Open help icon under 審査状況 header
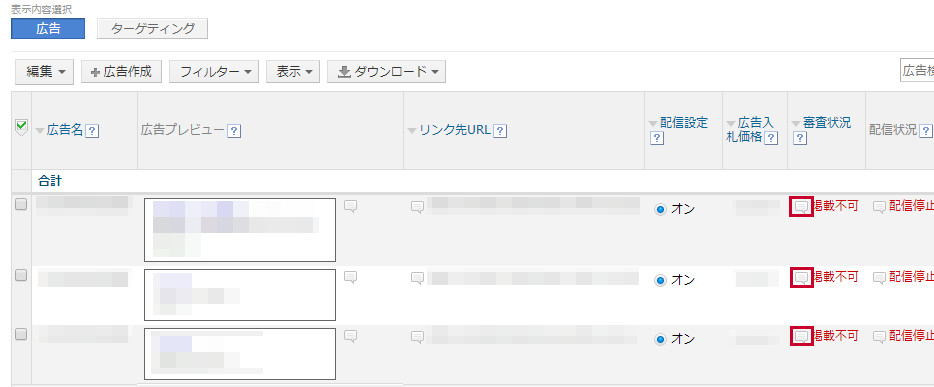This screenshot has height=387, width=934. [800, 138]
